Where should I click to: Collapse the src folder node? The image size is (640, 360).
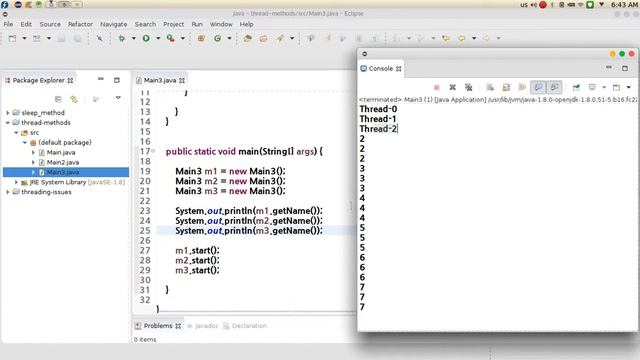click(x=16, y=133)
